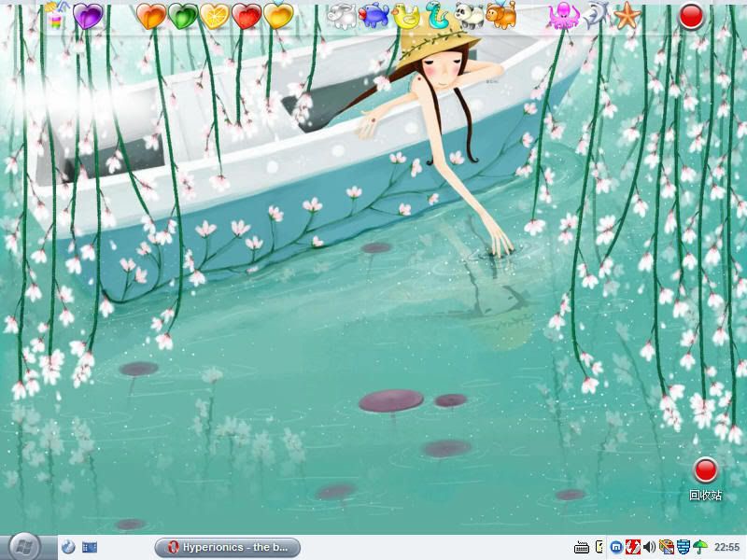Click the red lightning tray icon
747x560 pixels.
coord(633,547)
